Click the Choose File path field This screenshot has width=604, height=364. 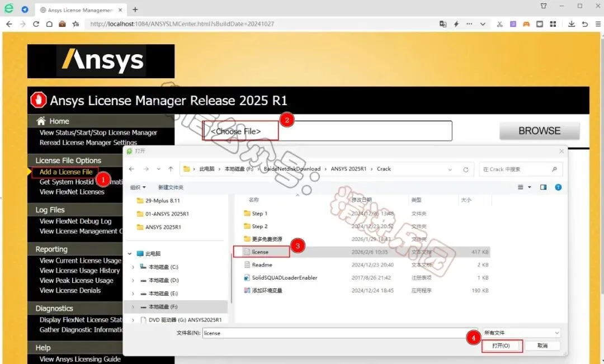(x=327, y=131)
